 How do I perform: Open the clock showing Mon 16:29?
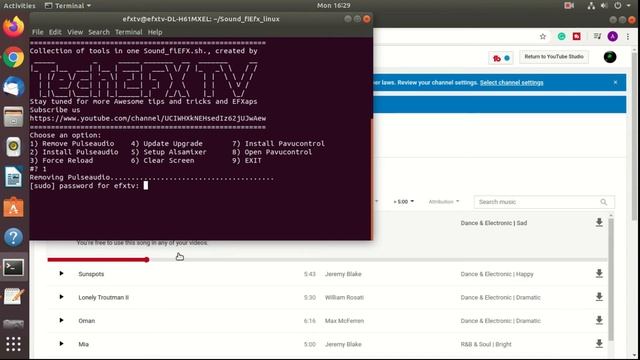click(333, 5)
